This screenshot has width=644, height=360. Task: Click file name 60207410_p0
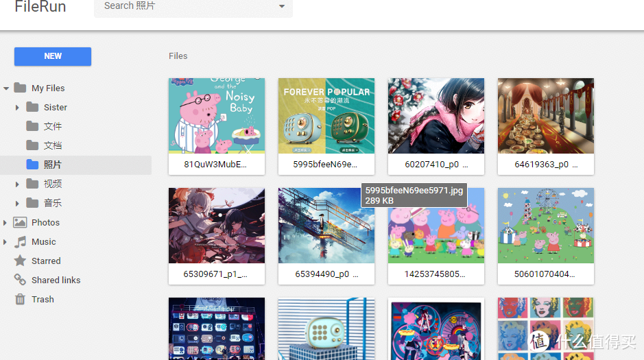(436, 164)
